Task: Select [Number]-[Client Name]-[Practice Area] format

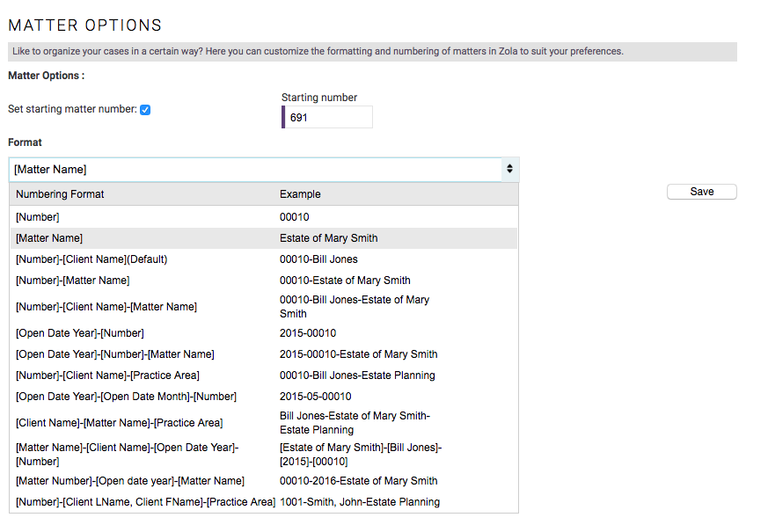Action: 264,375
